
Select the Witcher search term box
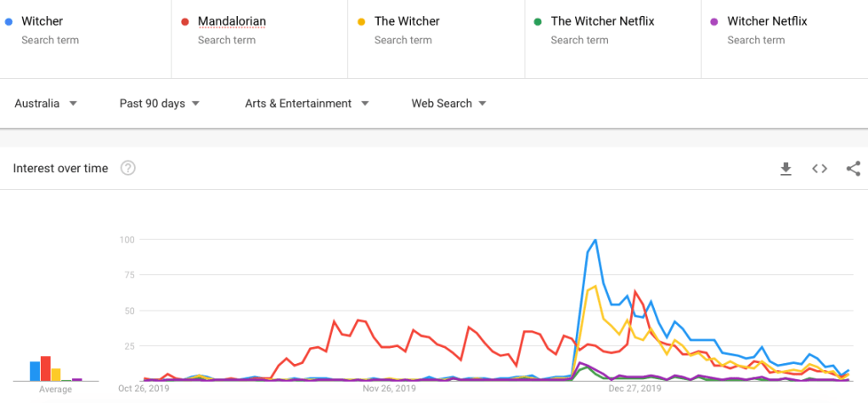(85, 30)
